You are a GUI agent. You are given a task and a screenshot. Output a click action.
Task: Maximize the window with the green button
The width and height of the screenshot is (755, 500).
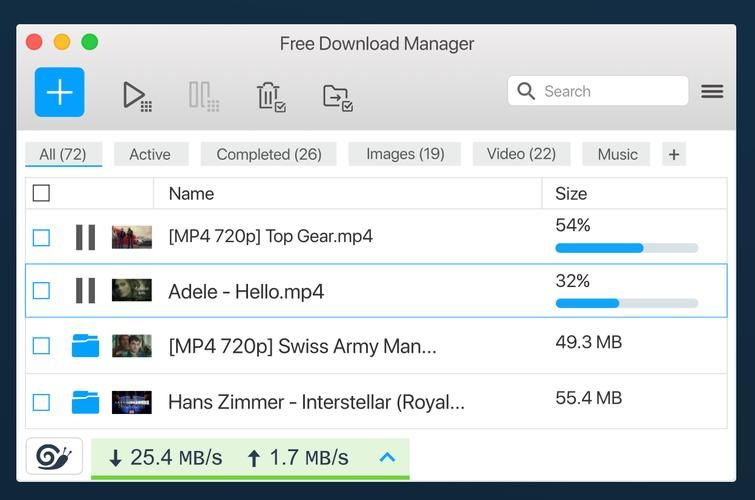click(90, 42)
